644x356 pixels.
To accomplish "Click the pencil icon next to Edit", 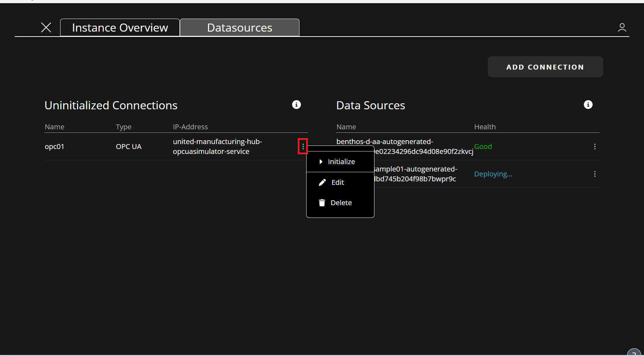I will (x=322, y=182).
